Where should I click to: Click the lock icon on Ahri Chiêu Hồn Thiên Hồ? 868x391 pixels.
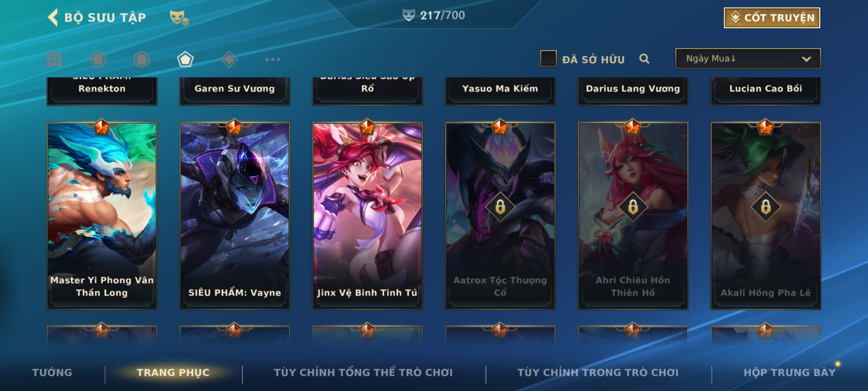tap(633, 207)
